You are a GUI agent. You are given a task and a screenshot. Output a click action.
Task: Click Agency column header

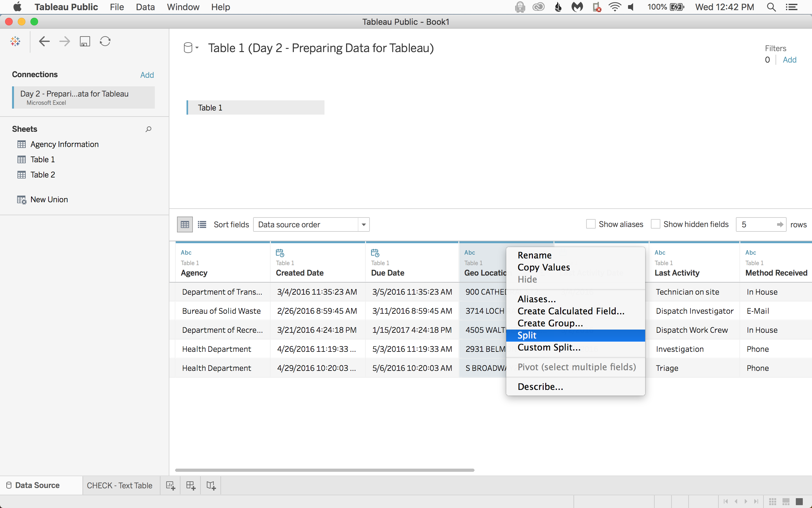223,262
